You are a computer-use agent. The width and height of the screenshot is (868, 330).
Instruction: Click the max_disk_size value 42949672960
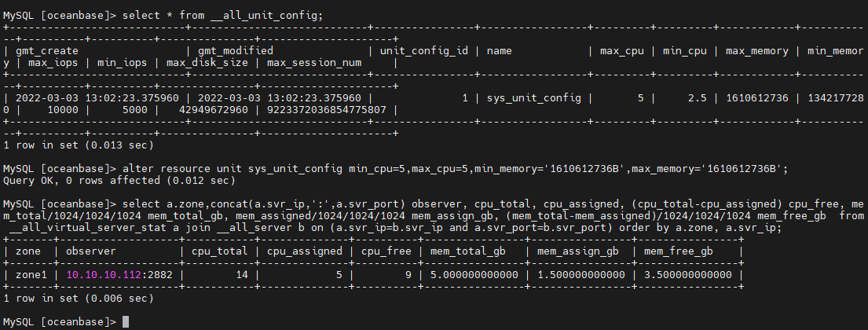click(214, 110)
